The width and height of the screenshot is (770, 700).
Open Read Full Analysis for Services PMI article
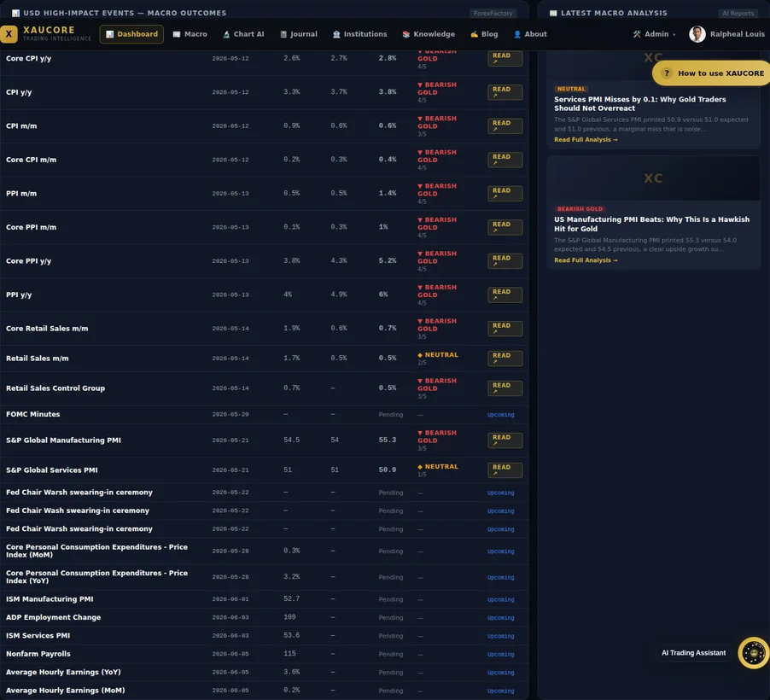tap(586, 139)
